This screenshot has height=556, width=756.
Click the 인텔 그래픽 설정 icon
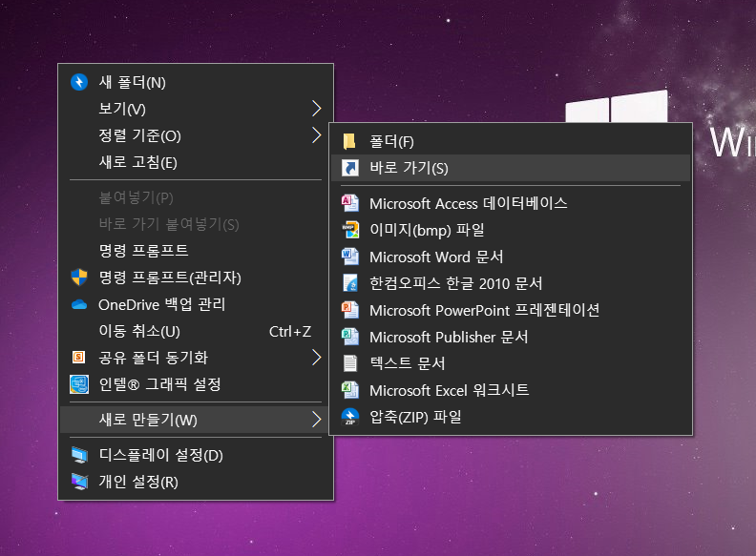79,384
